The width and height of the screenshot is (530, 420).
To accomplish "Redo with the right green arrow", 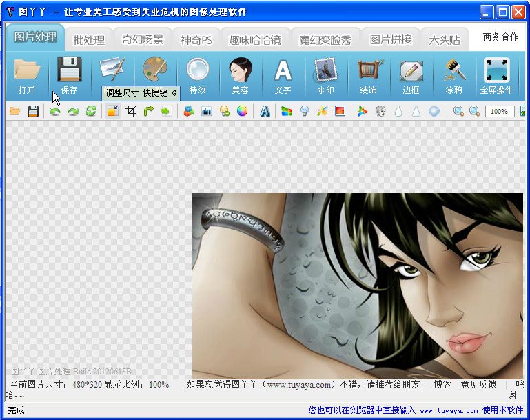I will pos(73,111).
